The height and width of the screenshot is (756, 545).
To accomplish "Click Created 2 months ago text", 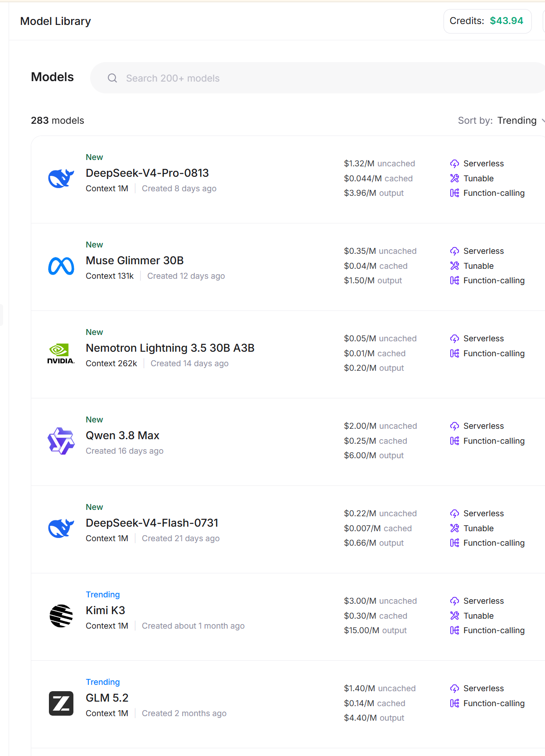I will click(184, 713).
